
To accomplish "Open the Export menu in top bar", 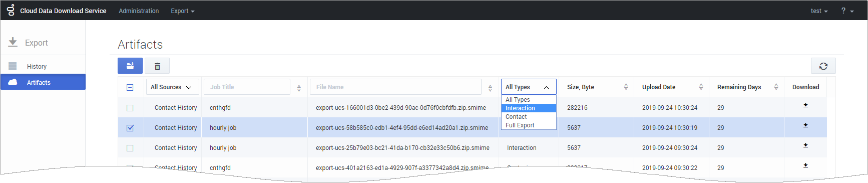I will click(x=182, y=11).
